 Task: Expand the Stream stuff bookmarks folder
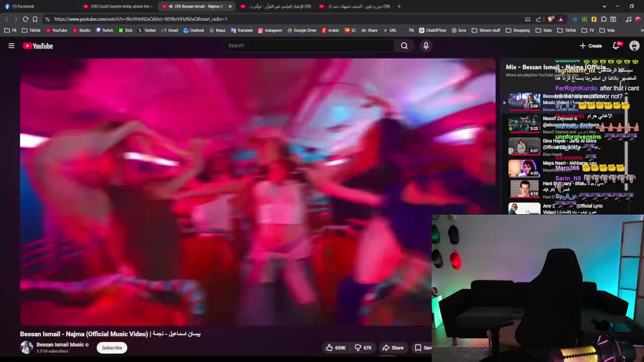pyautogui.click(x=486, y=30)
